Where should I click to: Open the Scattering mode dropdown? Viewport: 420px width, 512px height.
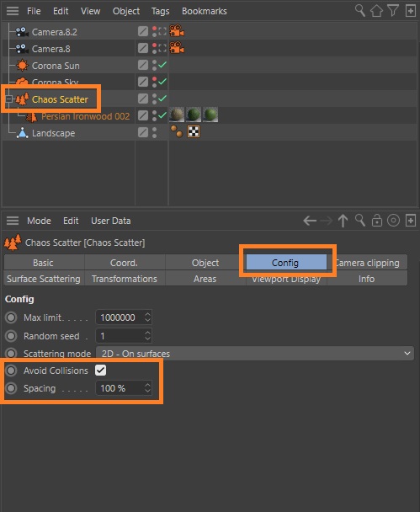pyautogui.click(x=255, y=354)
